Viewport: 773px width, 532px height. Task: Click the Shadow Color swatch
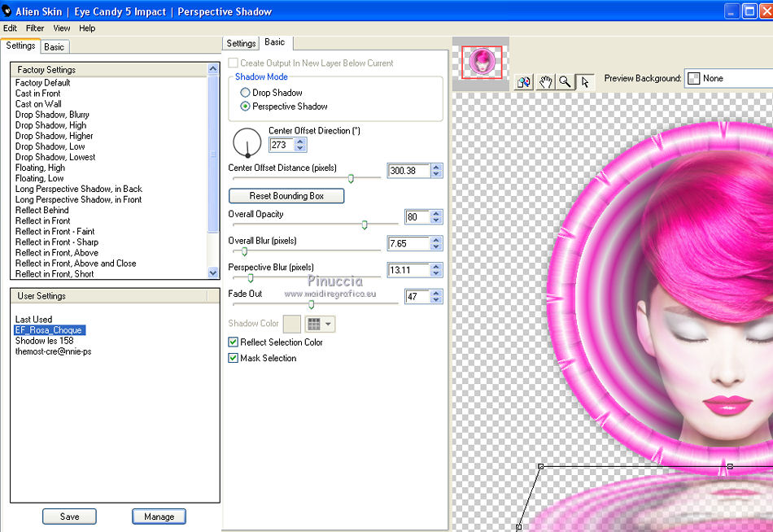point(292,324)
